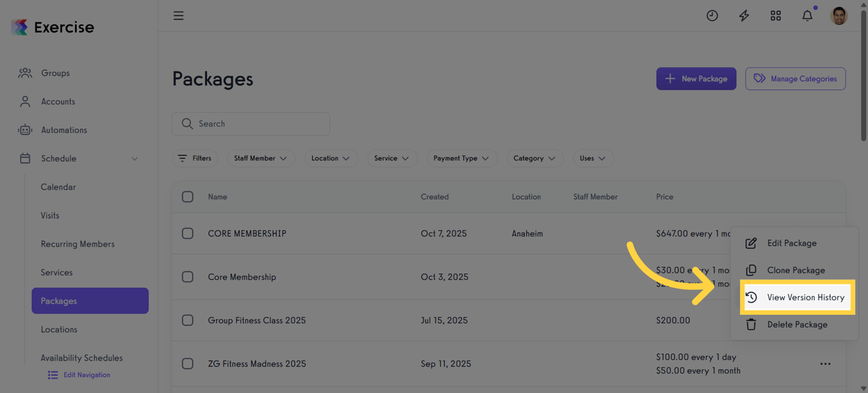This screenshot has height=393, width=868.
Task: Expand the Payment Type filter
Action: (462, 158)
